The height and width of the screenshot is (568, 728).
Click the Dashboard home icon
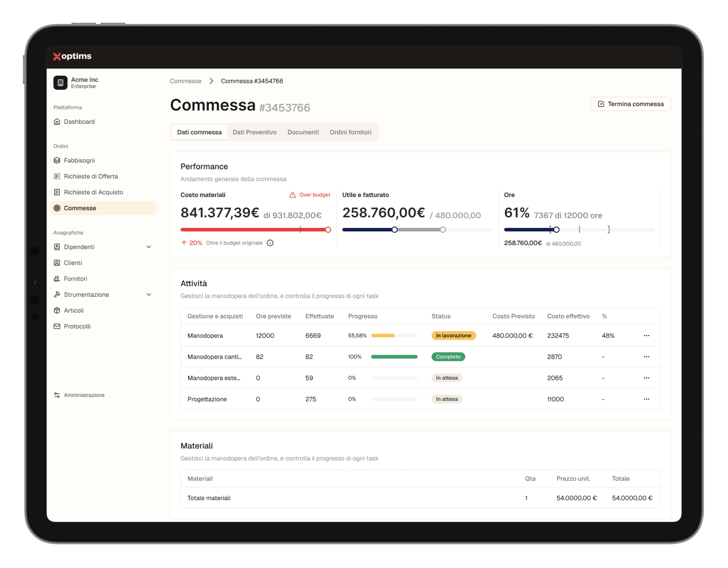pos(57,122)
